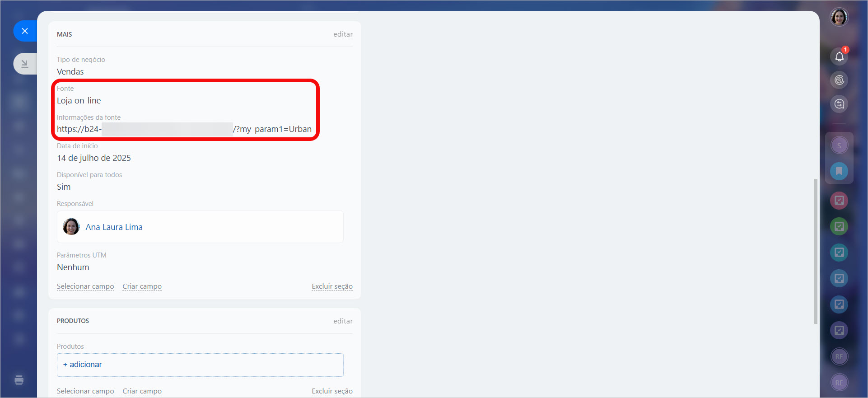Viewport: 868px width, 398px height.
Task: Open the purple S avatar chat
Action: (839, 145)
